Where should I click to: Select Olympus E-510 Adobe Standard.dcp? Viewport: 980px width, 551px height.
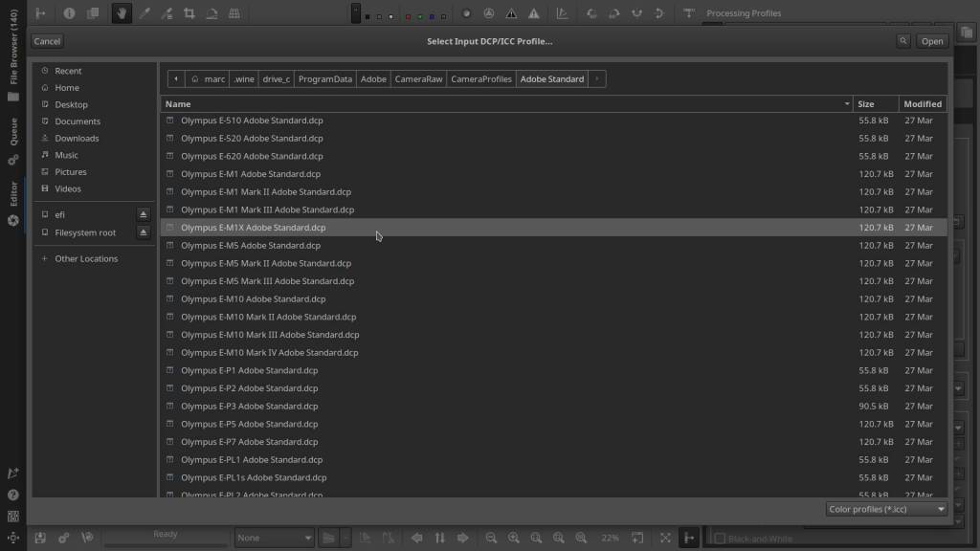click(x=554, y=120)
